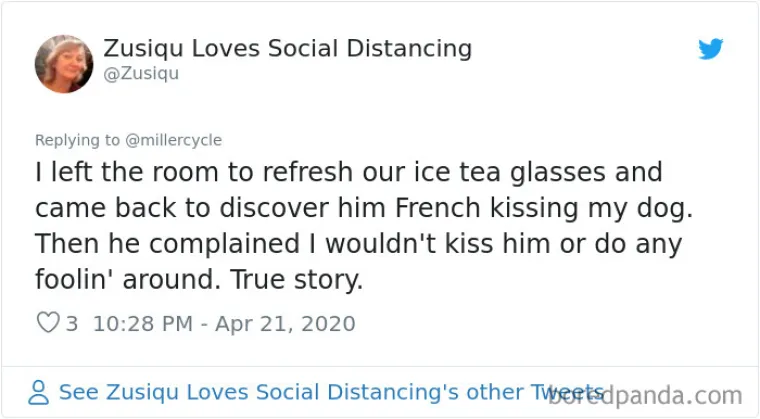Image resolution: width=760 pixels, height=419 pixels.
Task: Like the tweet with the heart icon
Action: pyautogui.click(x=47, y=324)
